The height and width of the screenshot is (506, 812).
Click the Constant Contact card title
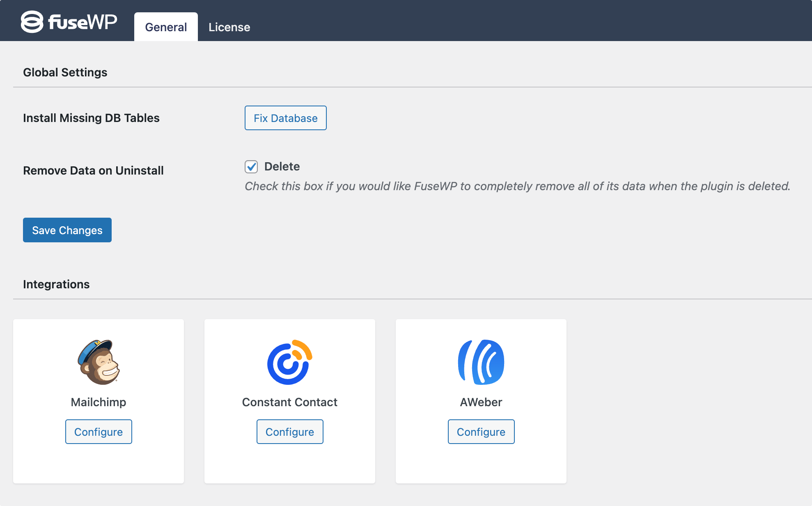pos(290,402)
